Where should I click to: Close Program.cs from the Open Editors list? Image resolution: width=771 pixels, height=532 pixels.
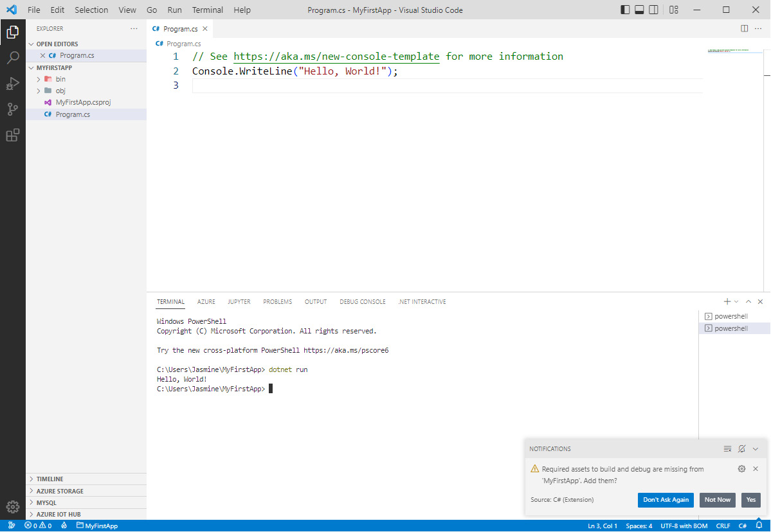point(43,55)
